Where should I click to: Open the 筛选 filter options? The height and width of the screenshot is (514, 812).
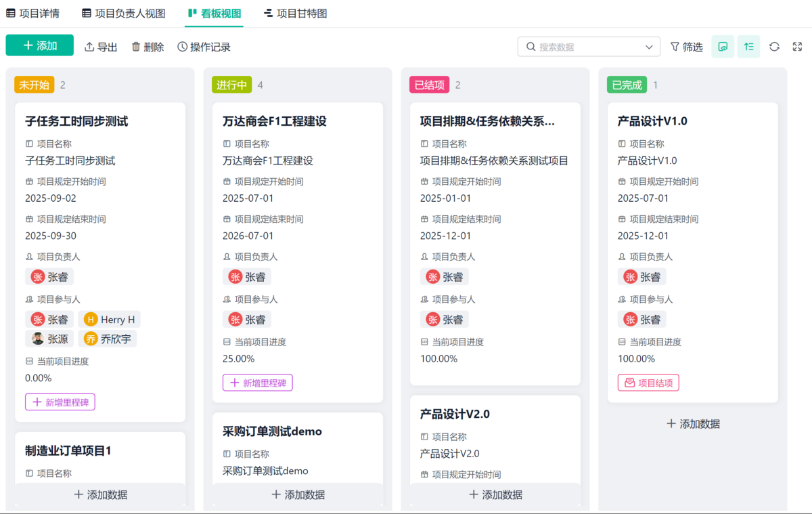click(x=686, y=47)
